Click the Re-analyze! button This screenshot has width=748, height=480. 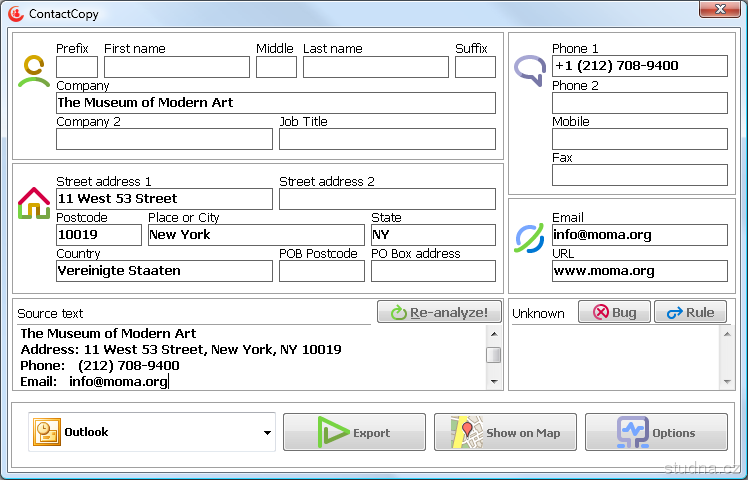point(439,312)
